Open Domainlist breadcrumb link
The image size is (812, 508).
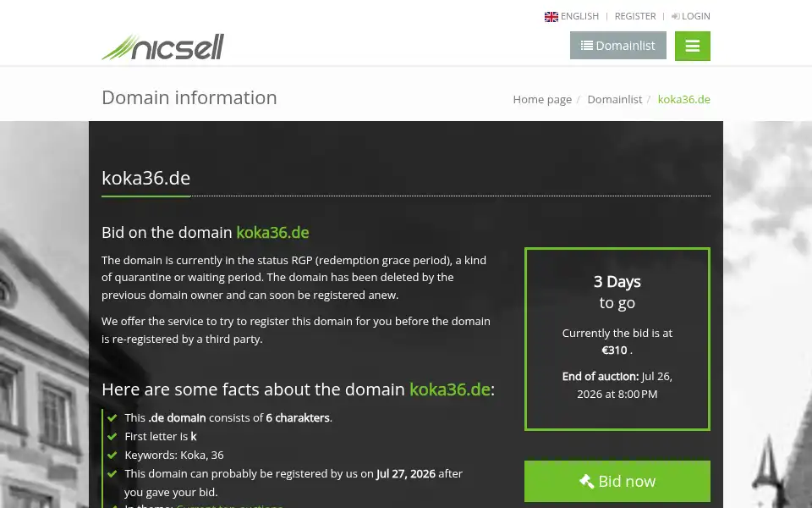(614, 99)
